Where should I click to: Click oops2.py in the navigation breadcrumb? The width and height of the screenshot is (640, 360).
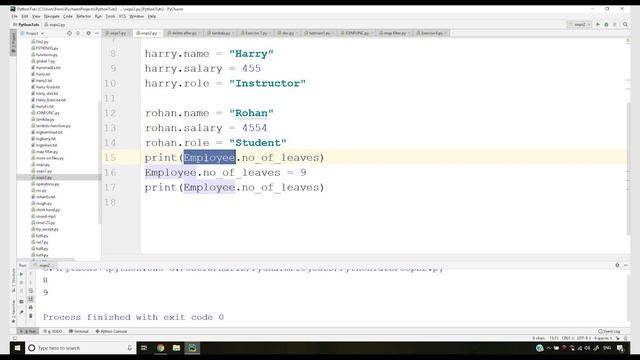(55, 24)
